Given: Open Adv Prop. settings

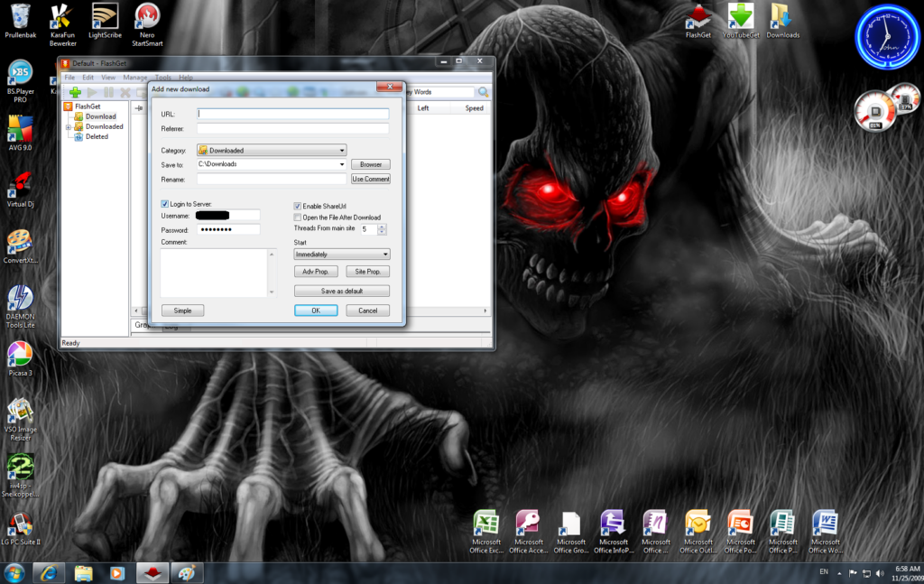Looking at the screenshot, I should pyautogui.click(x=316, y=272).
